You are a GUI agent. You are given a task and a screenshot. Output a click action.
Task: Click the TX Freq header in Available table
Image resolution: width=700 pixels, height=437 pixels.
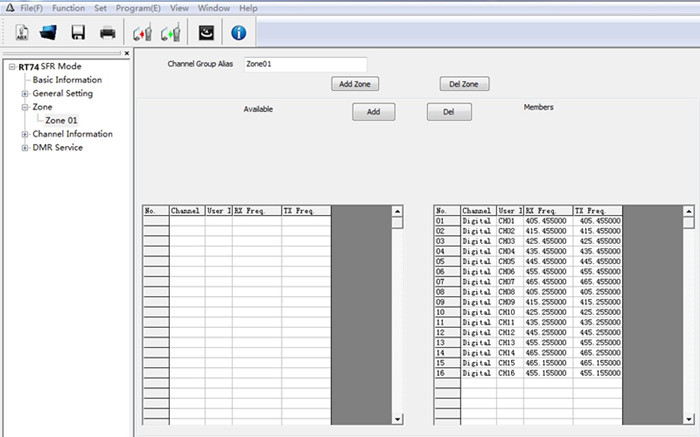click(x=306, y=211)
